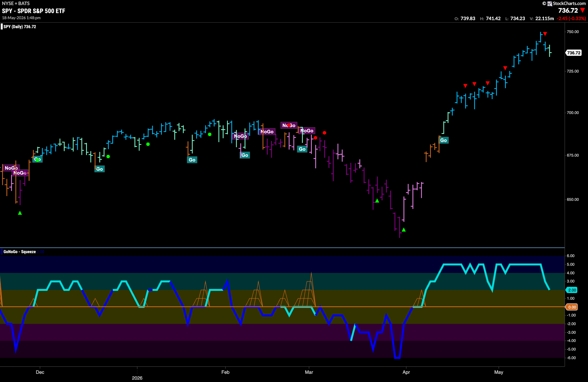Click the Go flag below the early-February NoGo flag
588x382 pixels.
[x=245, y=155]
